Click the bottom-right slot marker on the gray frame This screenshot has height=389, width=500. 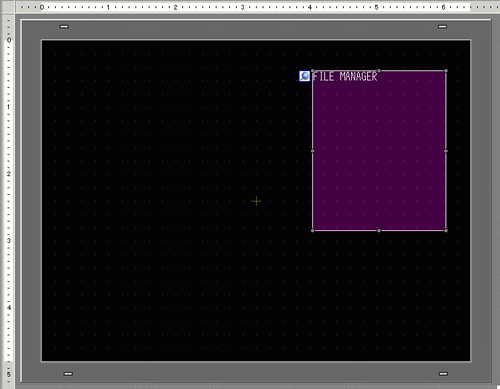click(x=443, y=374)
